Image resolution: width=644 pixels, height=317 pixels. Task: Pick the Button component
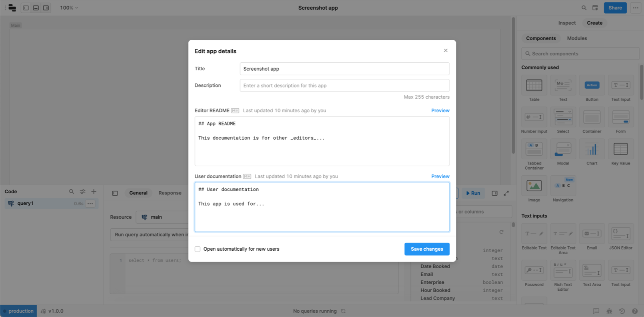592,88
